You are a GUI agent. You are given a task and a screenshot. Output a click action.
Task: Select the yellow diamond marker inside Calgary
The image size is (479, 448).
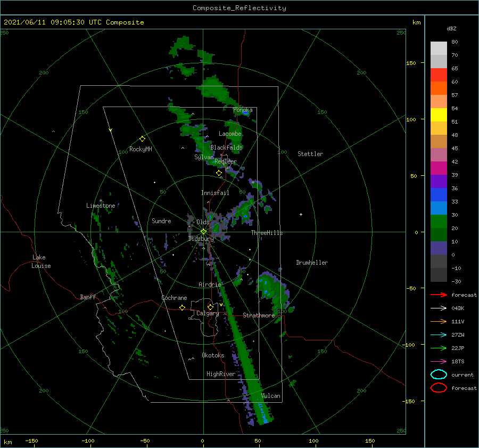tap(210, 307)
